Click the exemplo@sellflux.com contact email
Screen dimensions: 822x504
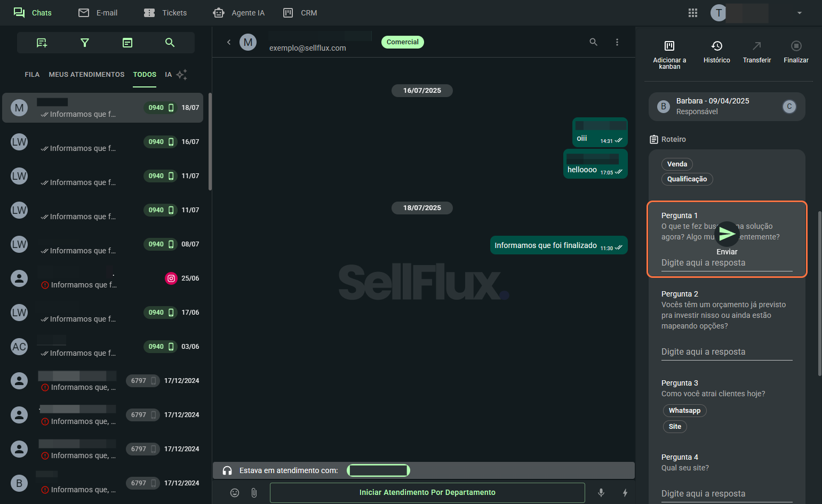(x=307, y=48)
